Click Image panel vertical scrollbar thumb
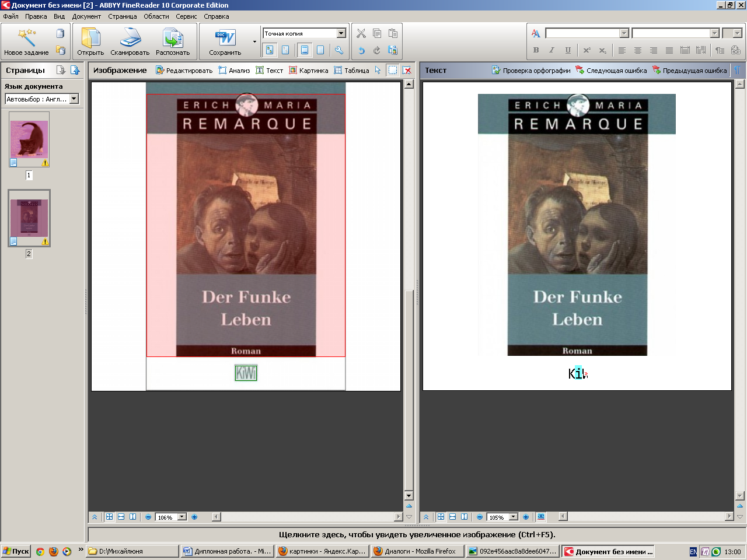Viewport: 747px width, 560px height. click(x=409, y=391)
